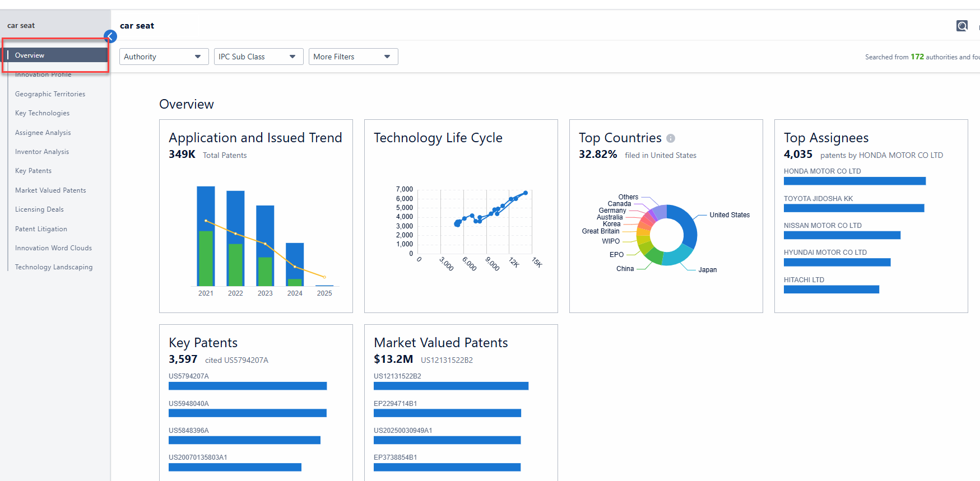Open the Authority dropdown filter
The width and height of the screenshot is (980, 481).
point(164,57)
